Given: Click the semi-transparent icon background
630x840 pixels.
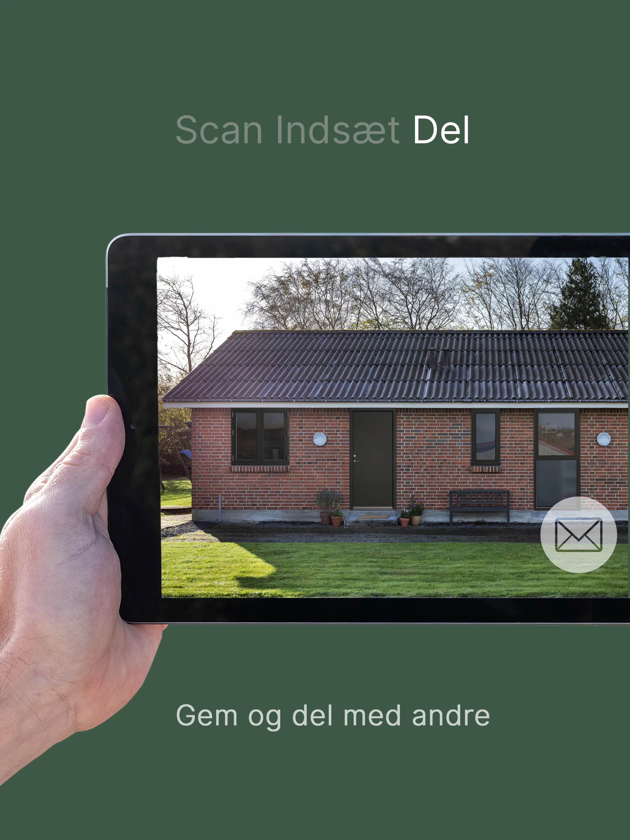Looking at the screenshot, I should 580,536.
